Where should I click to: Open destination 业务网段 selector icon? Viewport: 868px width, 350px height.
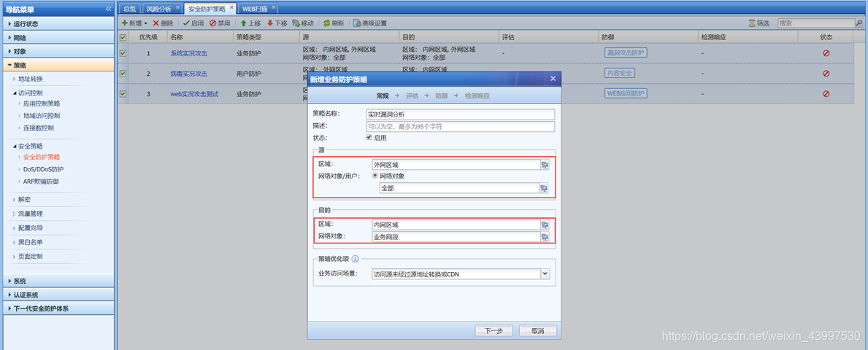tap(544, 237)
